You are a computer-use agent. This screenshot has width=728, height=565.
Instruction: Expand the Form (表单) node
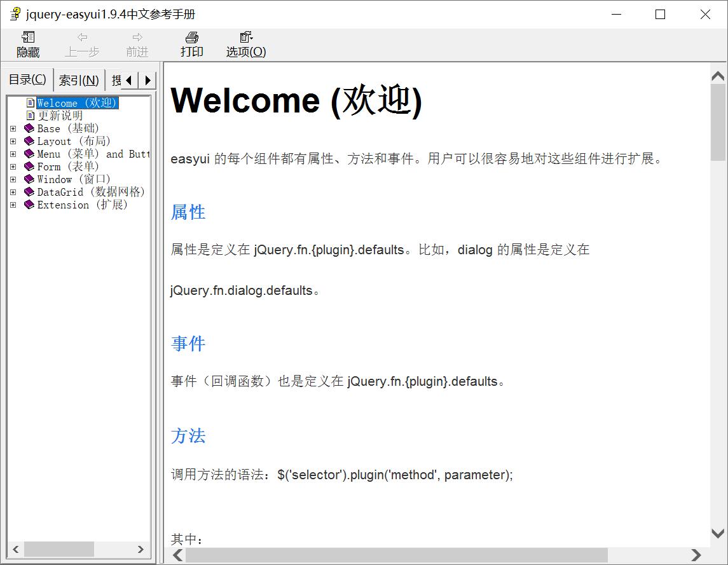coord(13,167)
